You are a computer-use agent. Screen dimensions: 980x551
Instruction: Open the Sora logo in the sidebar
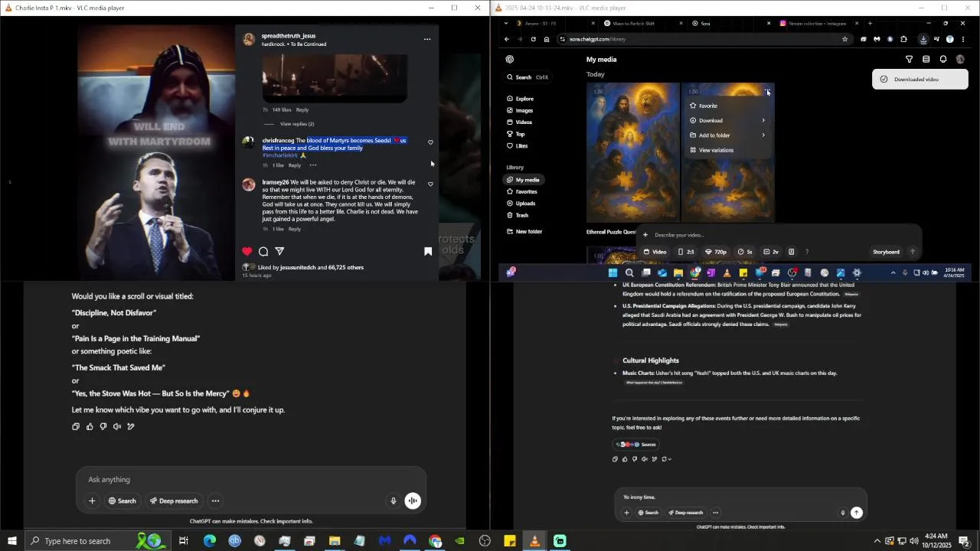click(x=510, y=59)
